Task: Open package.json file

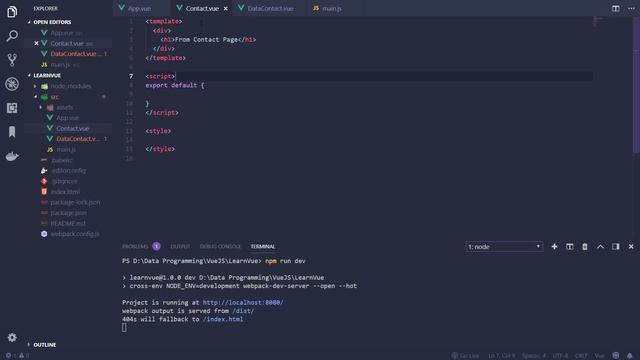Action: (68, 213)
